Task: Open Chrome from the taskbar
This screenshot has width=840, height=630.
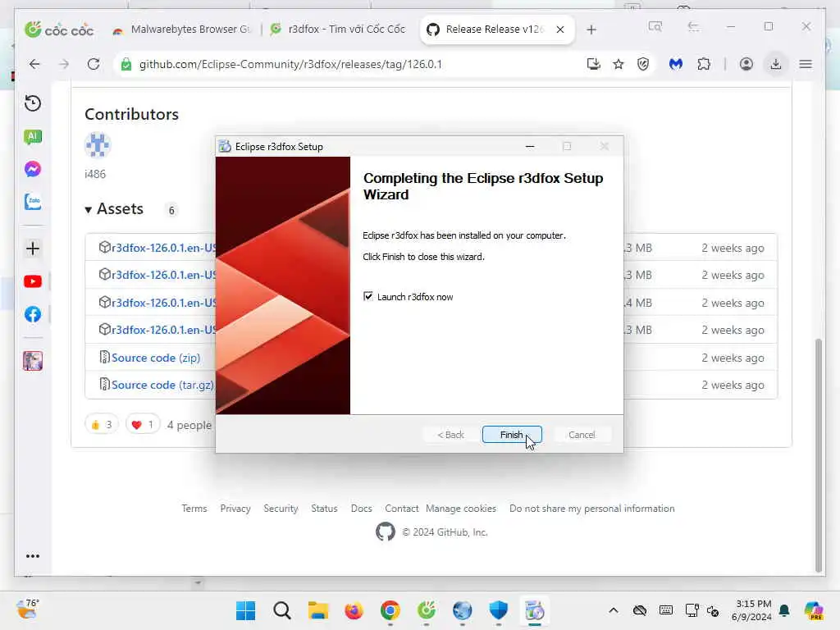Action: click(x=390, y=610)
